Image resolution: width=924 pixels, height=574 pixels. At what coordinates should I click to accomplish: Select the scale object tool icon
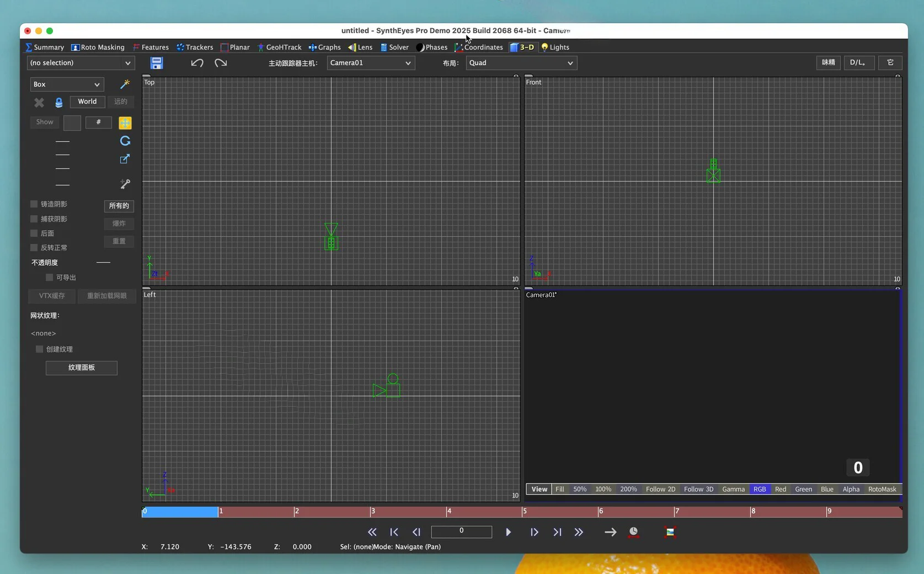coord(125,159)
